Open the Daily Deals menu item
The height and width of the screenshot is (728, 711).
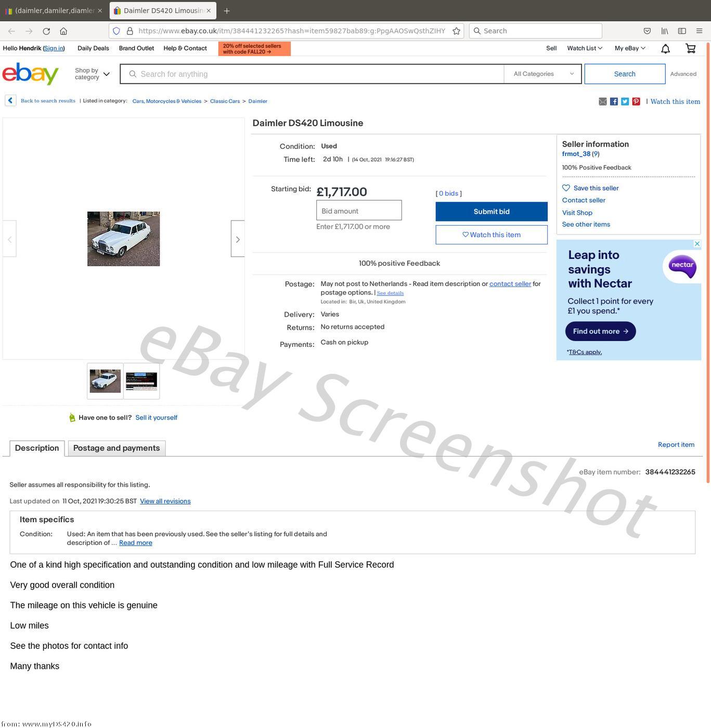[93, 48]
